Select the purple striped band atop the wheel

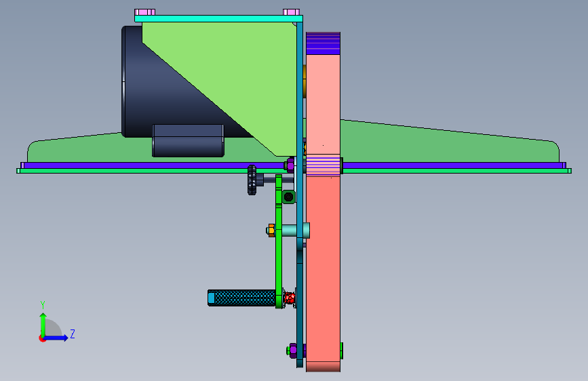click(323, 43)
